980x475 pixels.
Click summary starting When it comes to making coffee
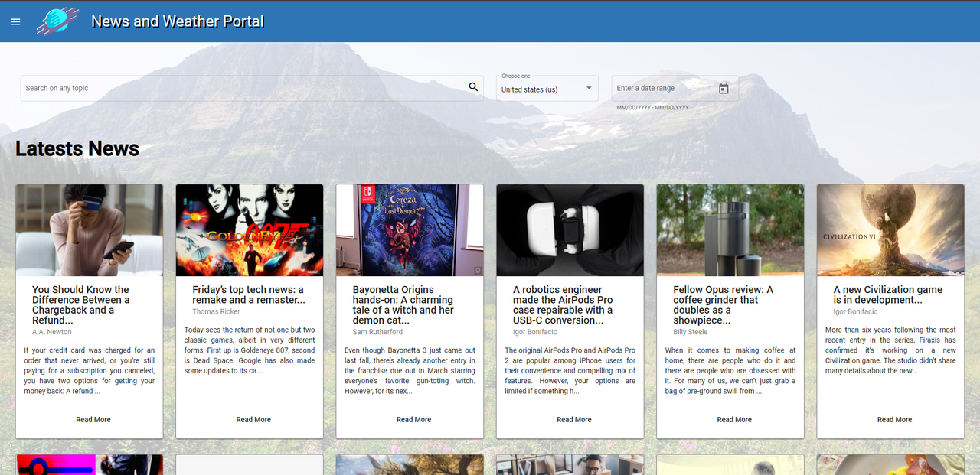[730, 371]
